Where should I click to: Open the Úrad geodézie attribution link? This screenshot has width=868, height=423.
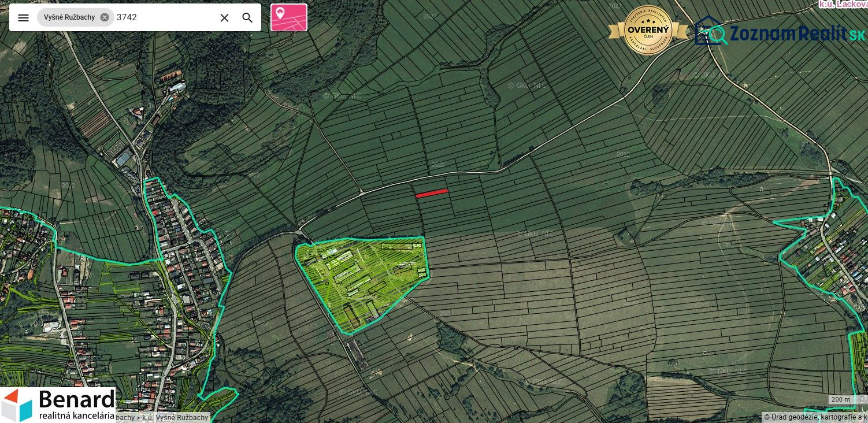pos(815,417)
